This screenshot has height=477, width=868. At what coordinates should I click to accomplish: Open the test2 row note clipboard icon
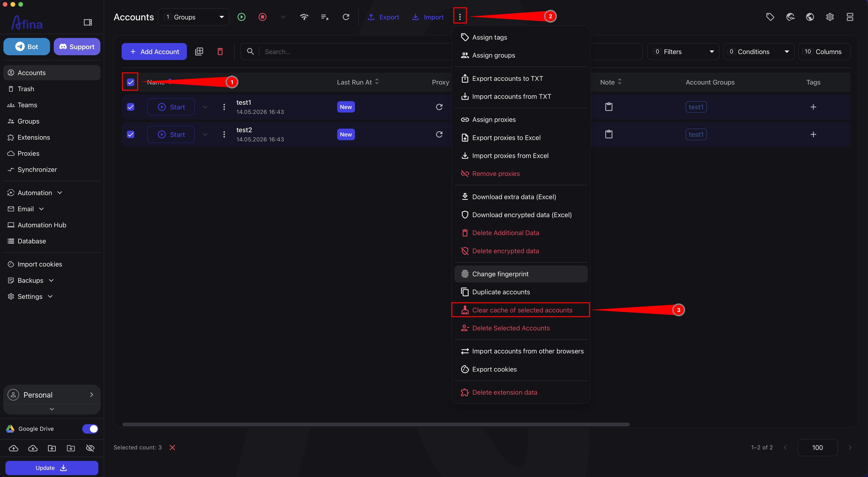[x=609, y=134]
